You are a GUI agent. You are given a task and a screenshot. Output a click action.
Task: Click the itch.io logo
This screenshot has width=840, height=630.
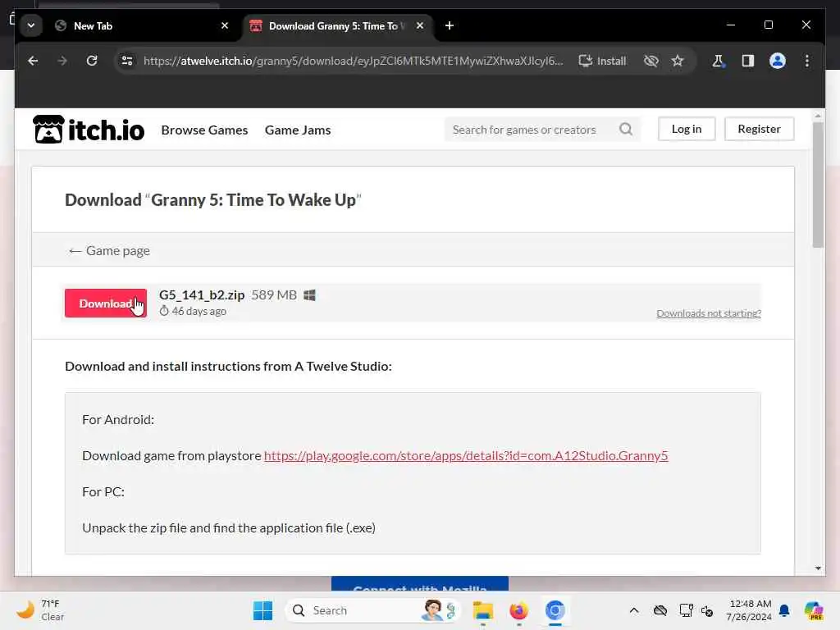pos(89,130)
